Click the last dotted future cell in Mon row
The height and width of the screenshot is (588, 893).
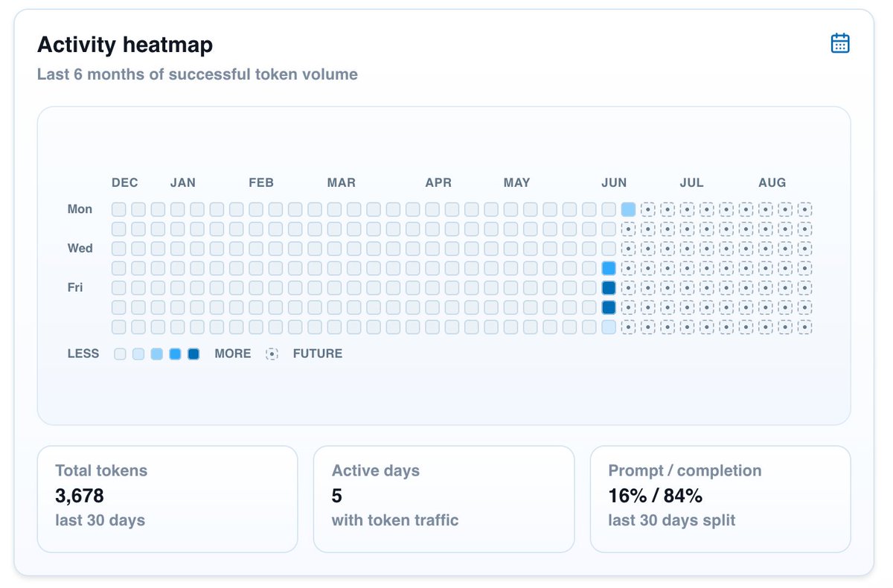(804, 210)
